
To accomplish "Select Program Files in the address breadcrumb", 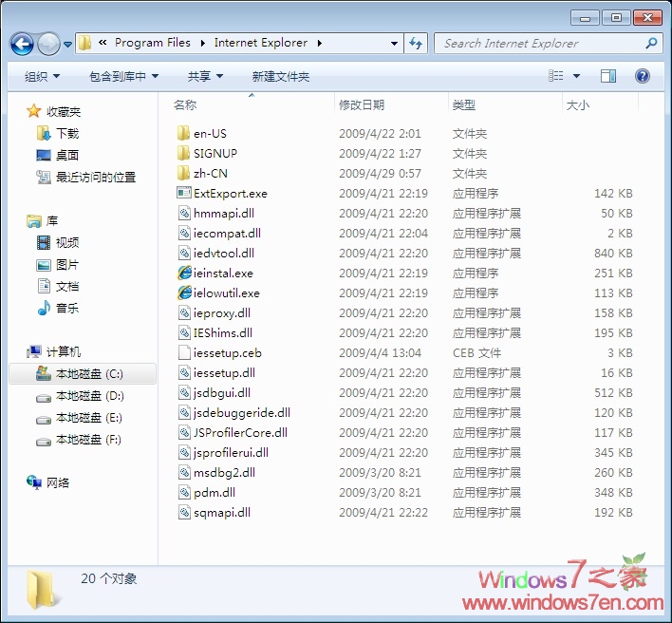I will click(153, 43).
